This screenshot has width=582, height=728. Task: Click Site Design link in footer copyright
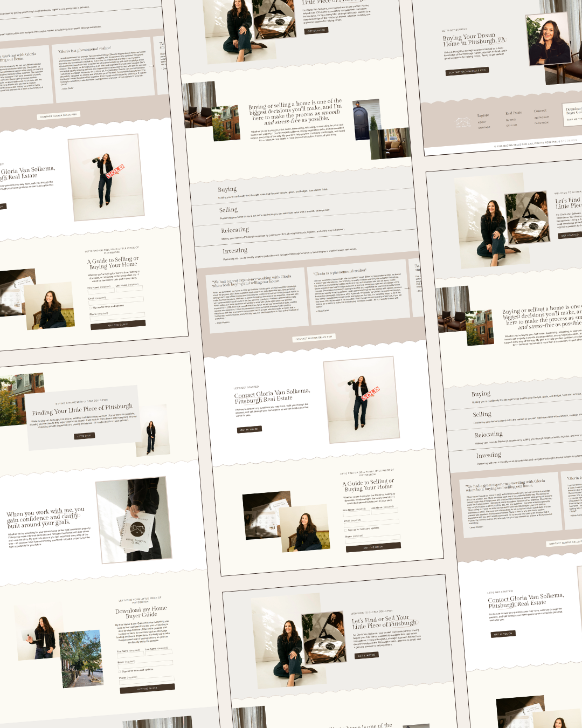pyautogui.click(x=569, y=141)
